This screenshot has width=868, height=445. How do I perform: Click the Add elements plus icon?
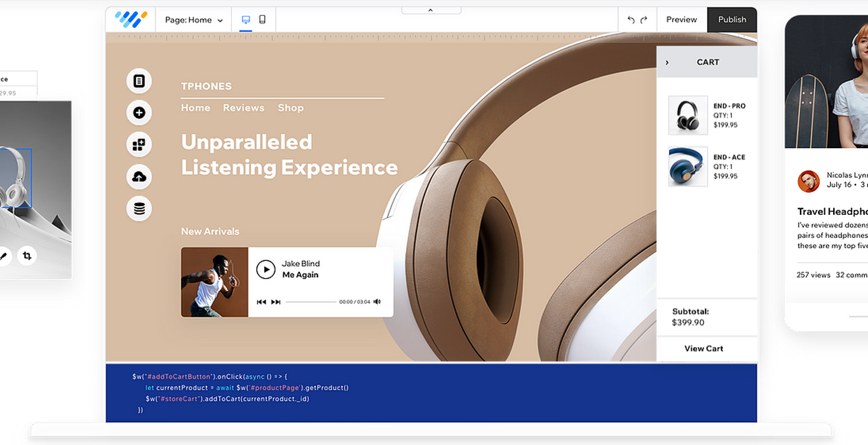(139, 113)
